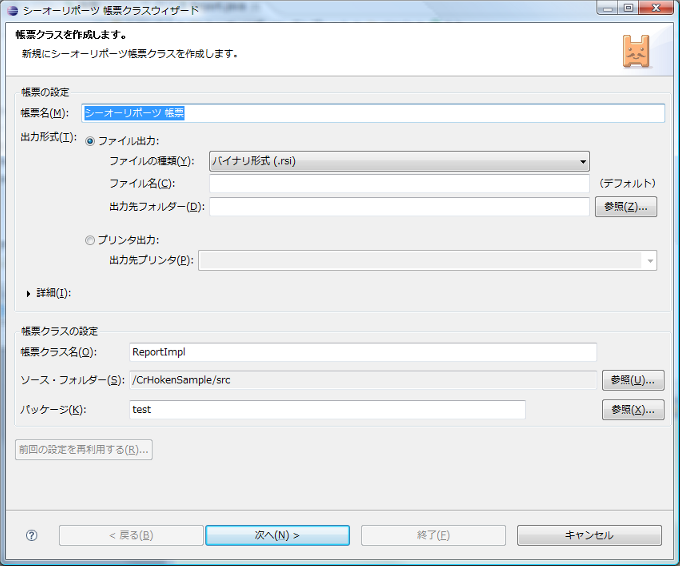Click the < 戻る(B) button
680x566 pixels.
pos(131,535)
